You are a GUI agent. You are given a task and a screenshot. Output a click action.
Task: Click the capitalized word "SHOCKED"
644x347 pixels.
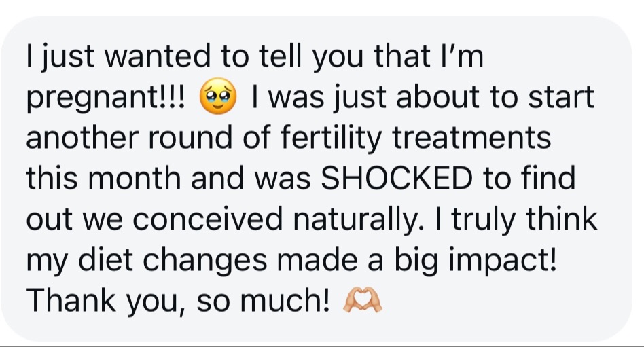tap(396, 179)
